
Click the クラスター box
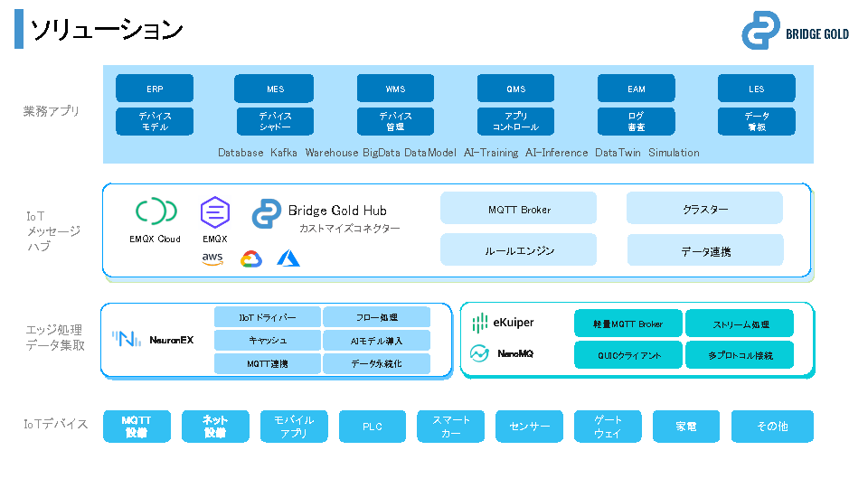[x=704, y=209]
